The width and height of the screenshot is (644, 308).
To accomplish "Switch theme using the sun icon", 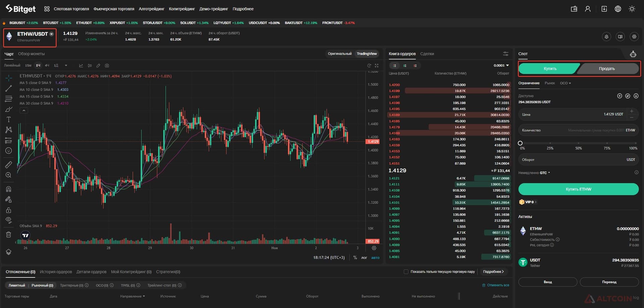I will [x=632, y=9].
